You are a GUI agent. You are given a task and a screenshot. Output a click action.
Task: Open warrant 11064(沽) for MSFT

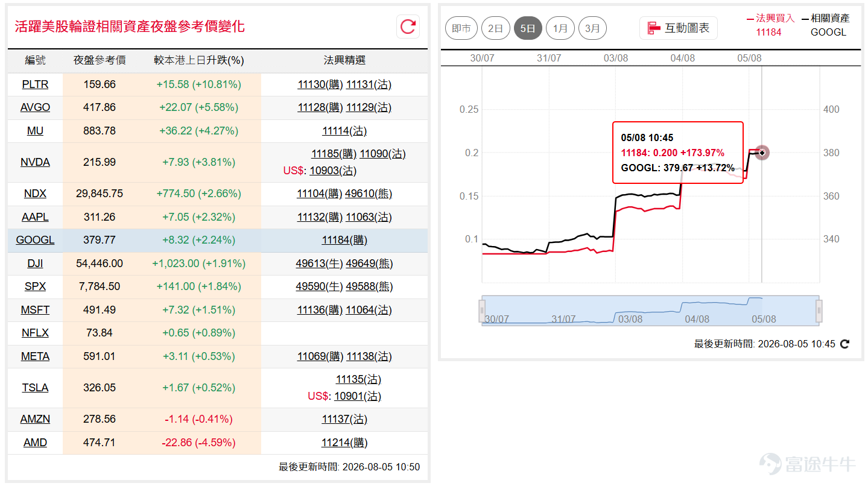pos(369,310)
